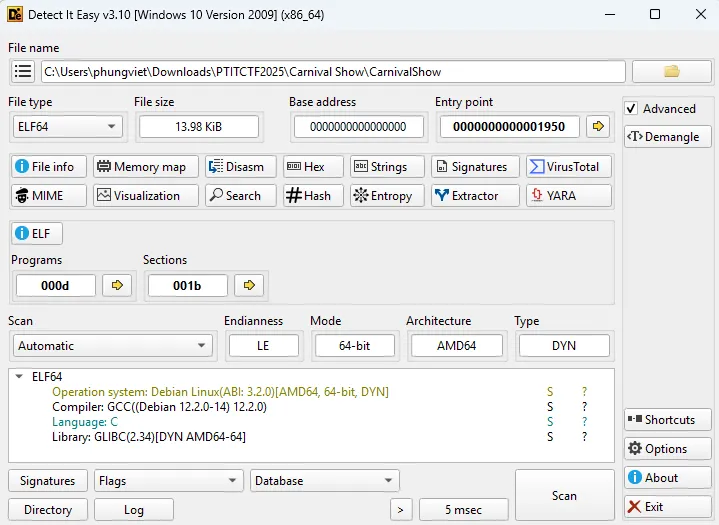The image size is (719, 525).
Task: Expand the File type ELF64 dropdown
Action: 66,127
